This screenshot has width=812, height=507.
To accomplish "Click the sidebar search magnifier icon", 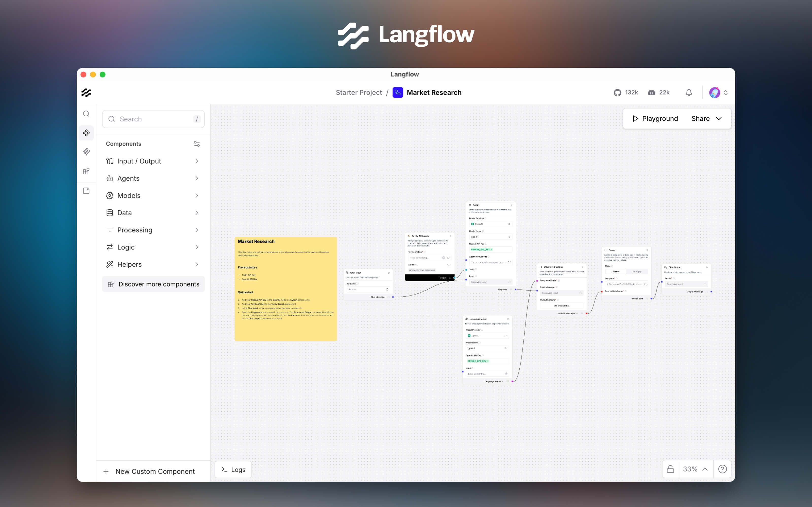I will [86, 114].
